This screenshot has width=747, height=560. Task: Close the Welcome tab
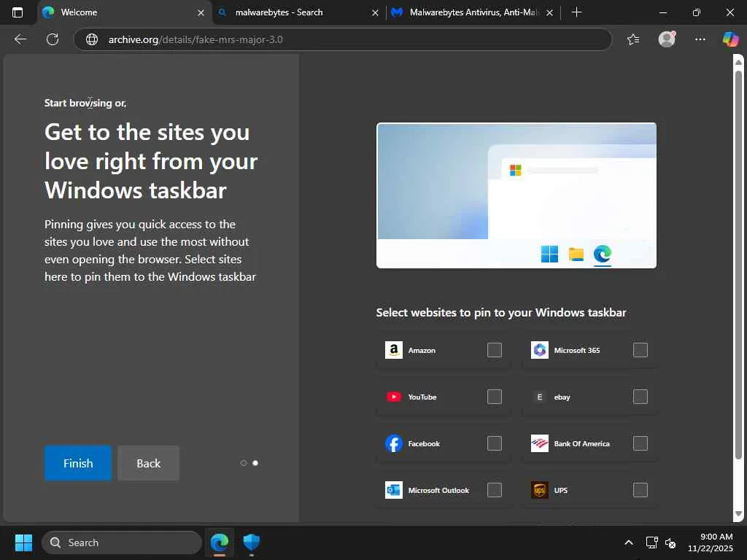click(201, 13)
